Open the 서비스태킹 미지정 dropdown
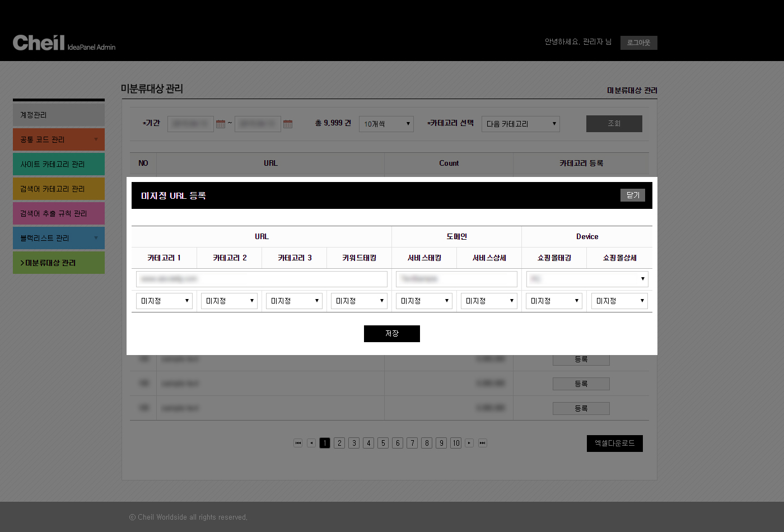The height and width of the screenshot is (532, 784). click(x=424, y=301)
